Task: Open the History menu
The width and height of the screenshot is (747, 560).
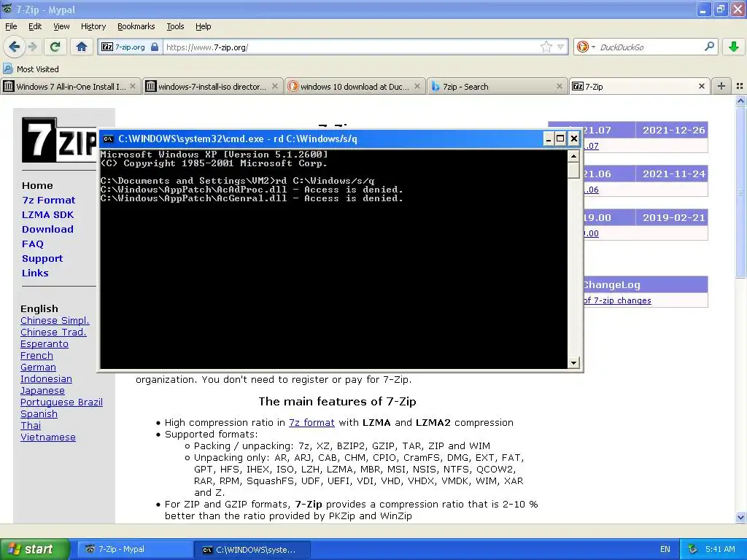Action: pyautogui.click(x=93, y=26)
